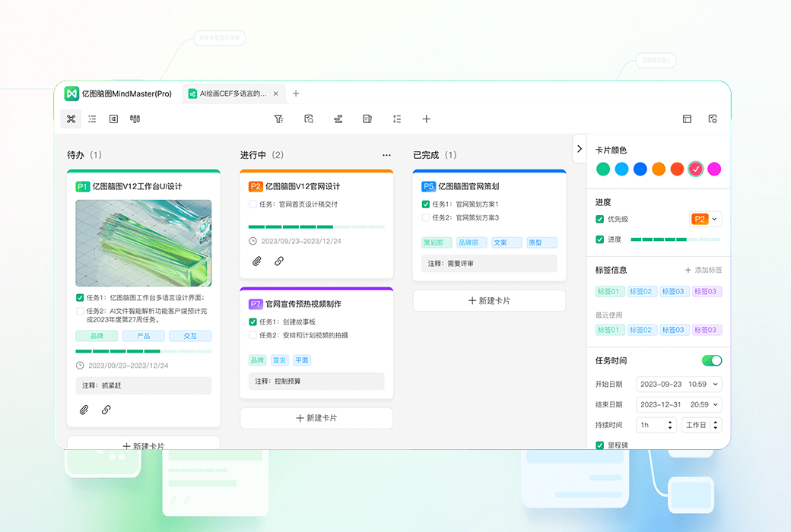Image resolution: width=791 pixels, height=532 pixels.
Task: Check 任务2 官网策划方案3 checkbox
Action: 426,217
